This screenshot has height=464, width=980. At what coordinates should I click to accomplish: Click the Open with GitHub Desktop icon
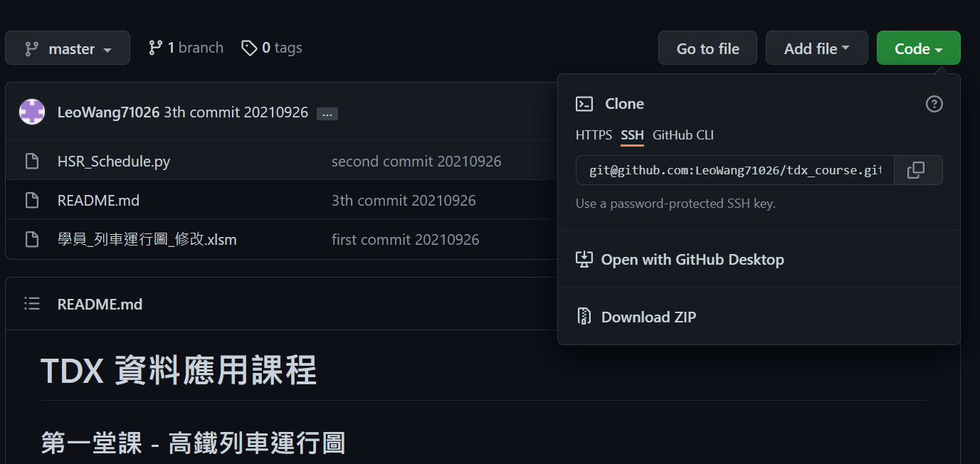pos(584,259)
